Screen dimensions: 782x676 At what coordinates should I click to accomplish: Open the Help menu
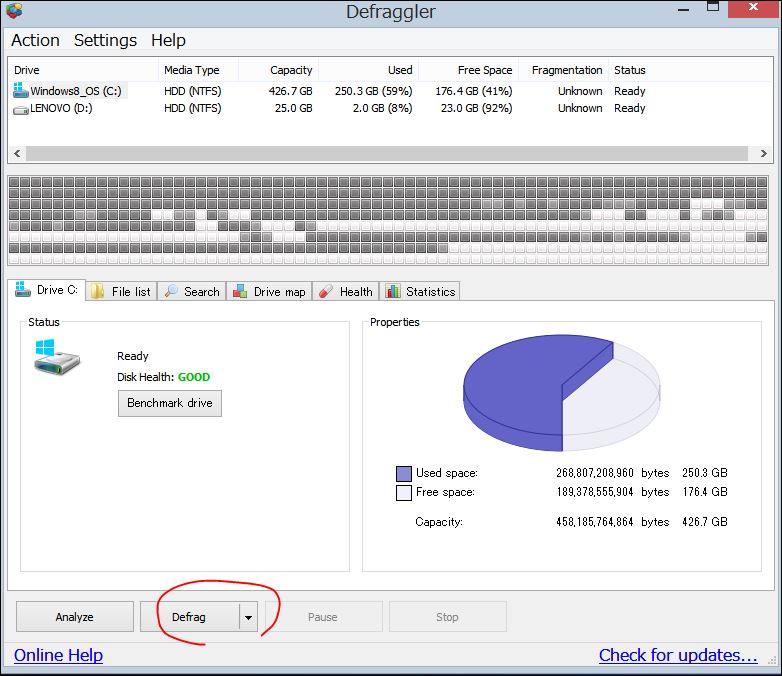(168, 40)
